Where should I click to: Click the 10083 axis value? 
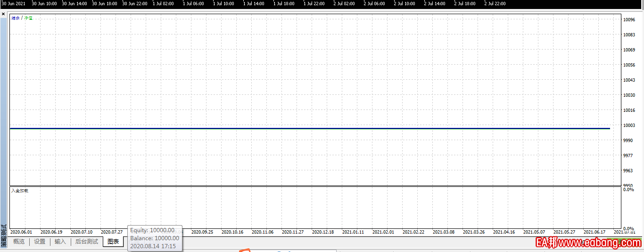(629, 35)
